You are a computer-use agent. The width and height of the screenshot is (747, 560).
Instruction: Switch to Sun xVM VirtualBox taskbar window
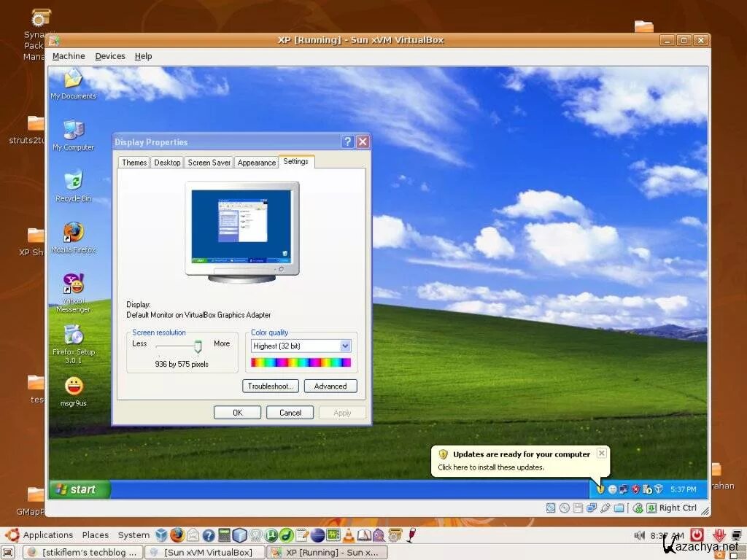pos(205,553)
